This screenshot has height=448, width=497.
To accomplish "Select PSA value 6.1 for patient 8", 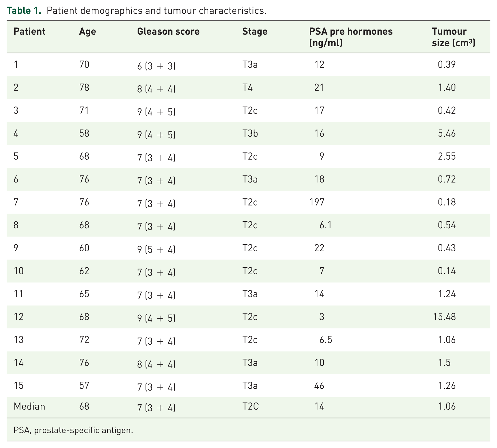I will pyautogui.click(x=325, y=225).
